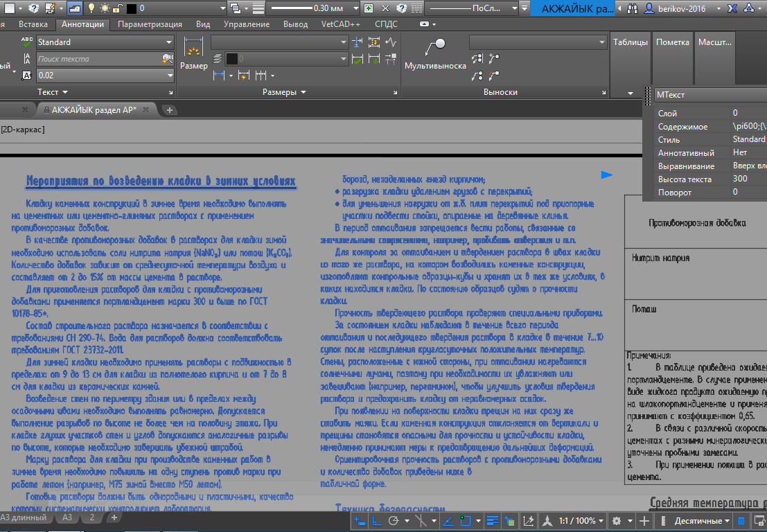767x532 pixels.
Task: Toggle layer lock padlock icon
Action: click(118, 8)
